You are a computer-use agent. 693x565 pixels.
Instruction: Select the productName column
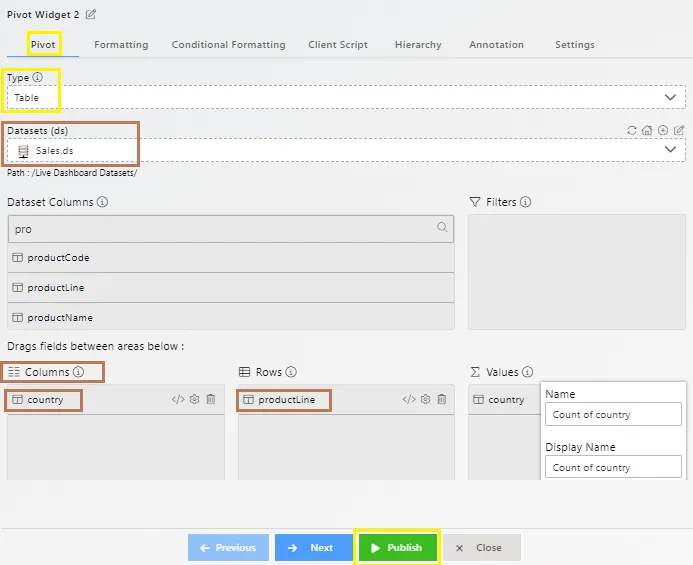231,317
